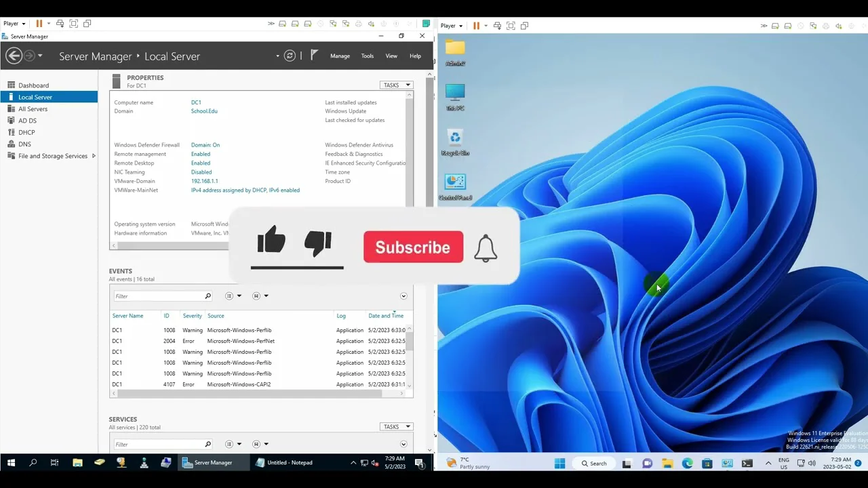Image resolution: width=868 pixels, height=488 pixels.
Task: Click the thumbs down dislike icon
Action: pyautogui.click(x=318, y=243)
